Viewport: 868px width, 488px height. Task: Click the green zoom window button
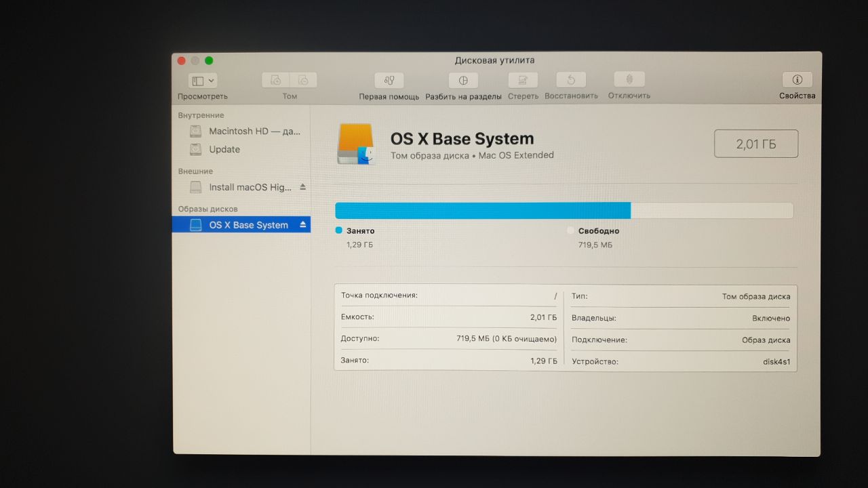(x=209, y=60)
